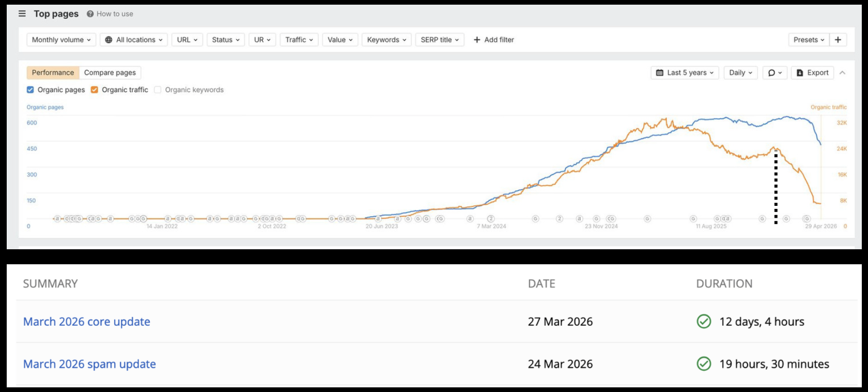The height and width of the screenshot is (392, 868).
Task: Expand the All locations dropdown
Action: point(134,40)
